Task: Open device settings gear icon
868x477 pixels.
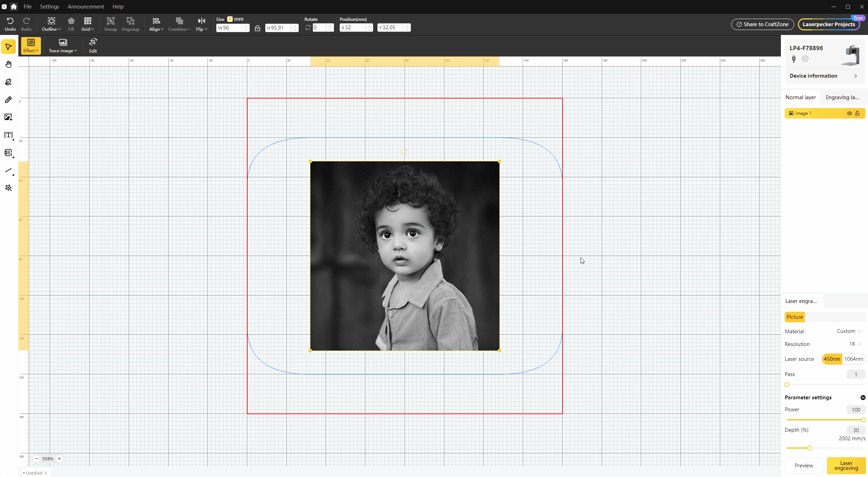Action: point(805,59)
